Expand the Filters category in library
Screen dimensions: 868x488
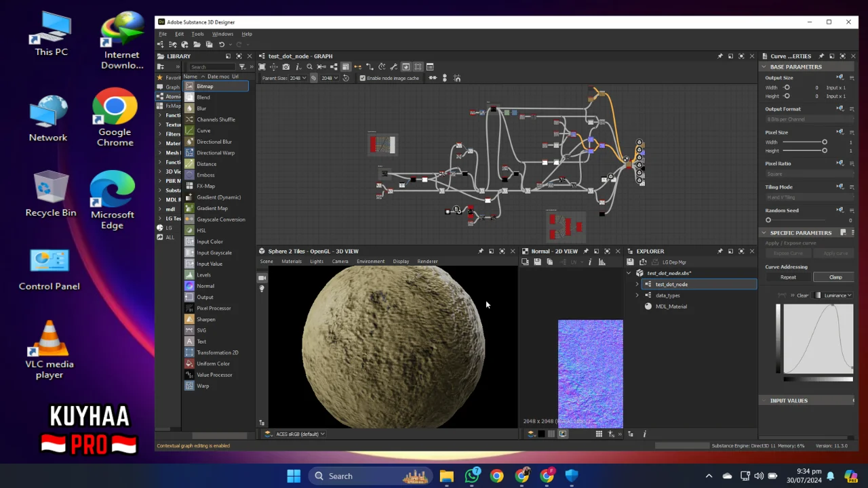click(160, 134)
